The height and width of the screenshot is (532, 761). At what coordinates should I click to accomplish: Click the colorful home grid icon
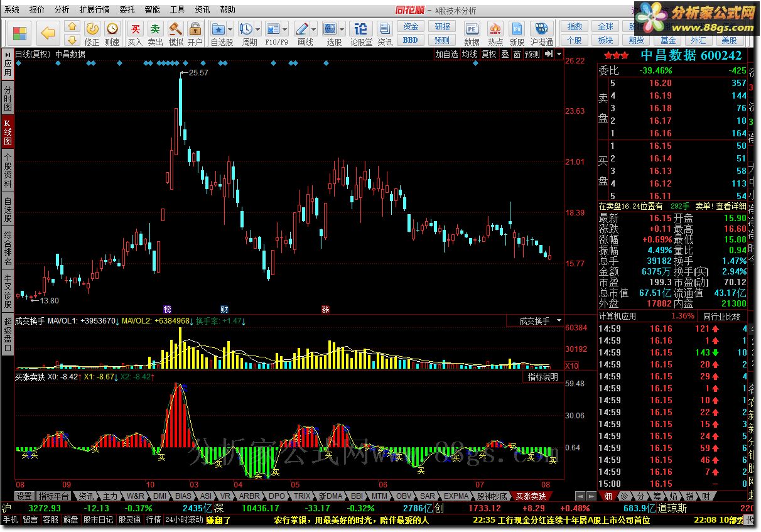click(x=19, y=33)
